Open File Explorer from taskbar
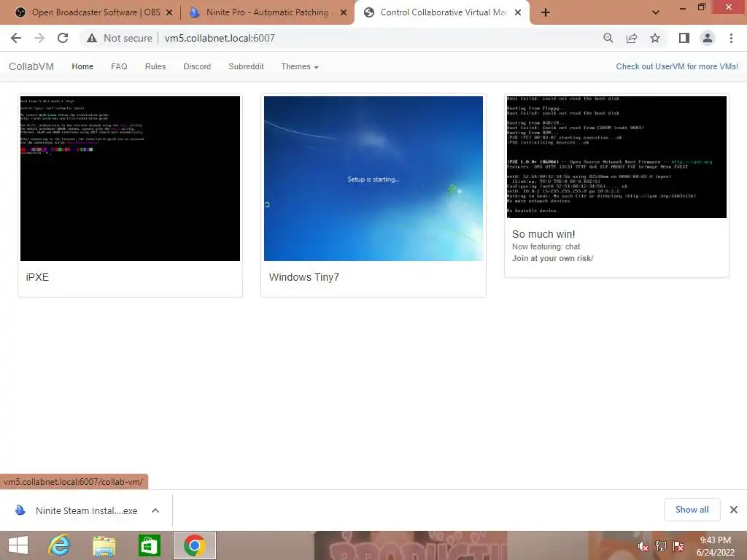 tap(104, 545)
